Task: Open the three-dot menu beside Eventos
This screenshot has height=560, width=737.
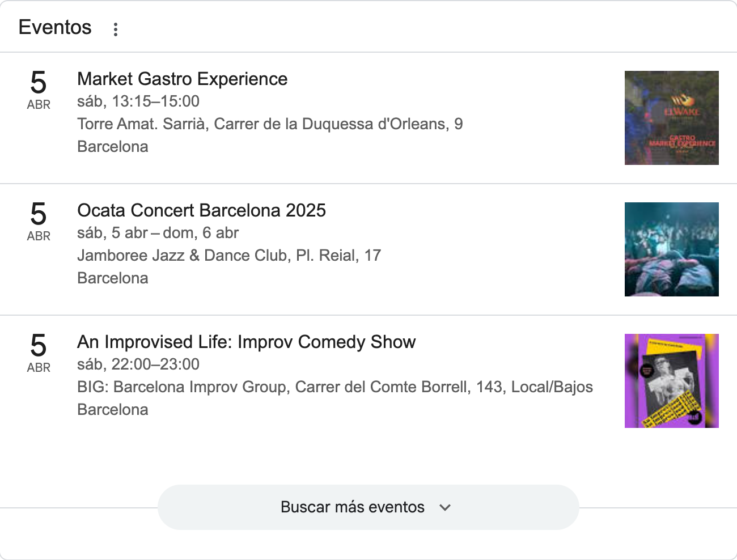Action: click(116, 29)
